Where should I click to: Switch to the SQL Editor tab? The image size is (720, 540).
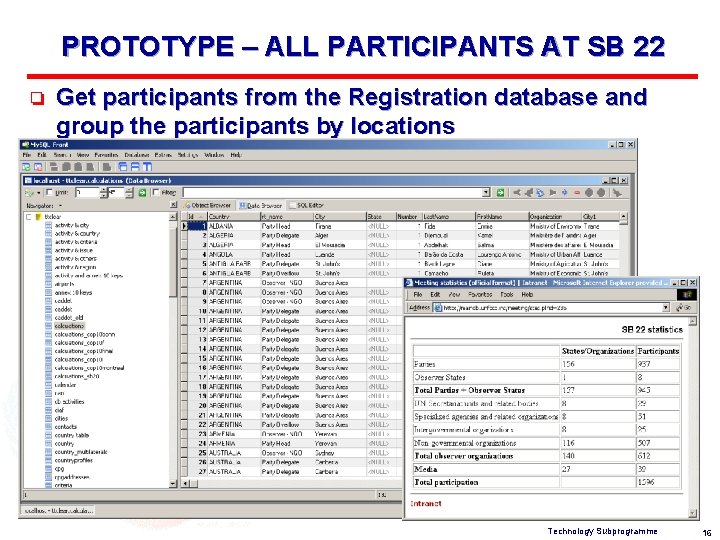click(x=306, y=205)
